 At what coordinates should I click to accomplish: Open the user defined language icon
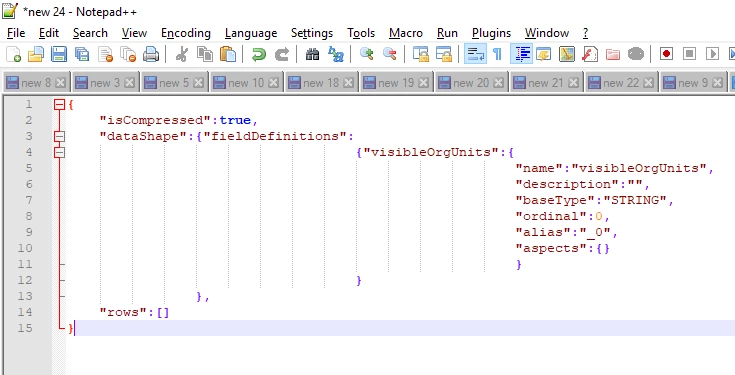click(544, 54)
